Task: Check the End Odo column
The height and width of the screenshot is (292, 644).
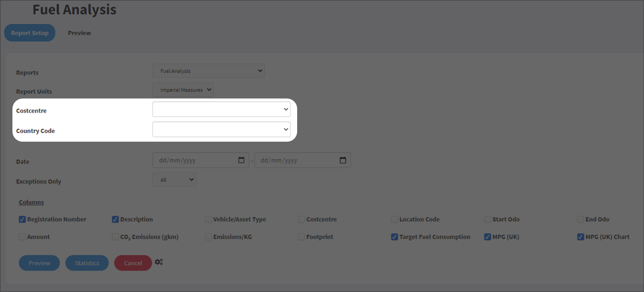Action: coord(580,219)
